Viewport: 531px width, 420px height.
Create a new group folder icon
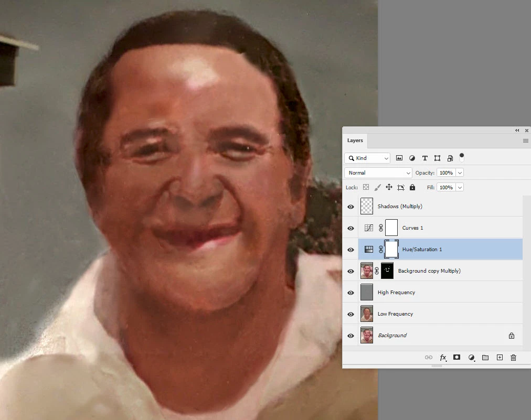pyautogui.click(x=485, y=358)
